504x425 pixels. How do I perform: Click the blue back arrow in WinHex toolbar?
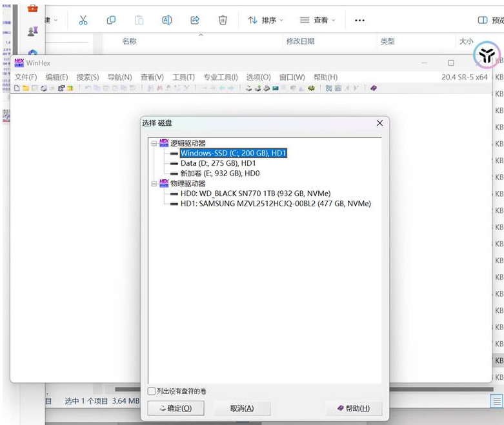point(222,88)
